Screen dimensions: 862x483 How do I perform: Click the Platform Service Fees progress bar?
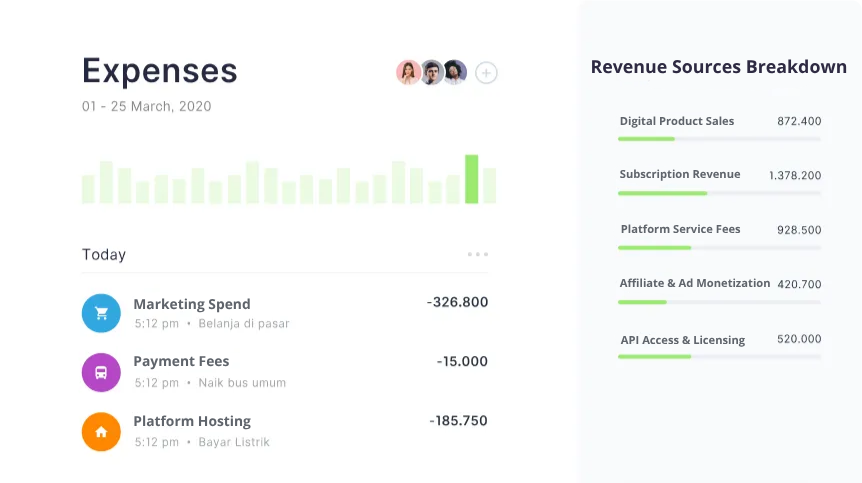tap(719, 248)
